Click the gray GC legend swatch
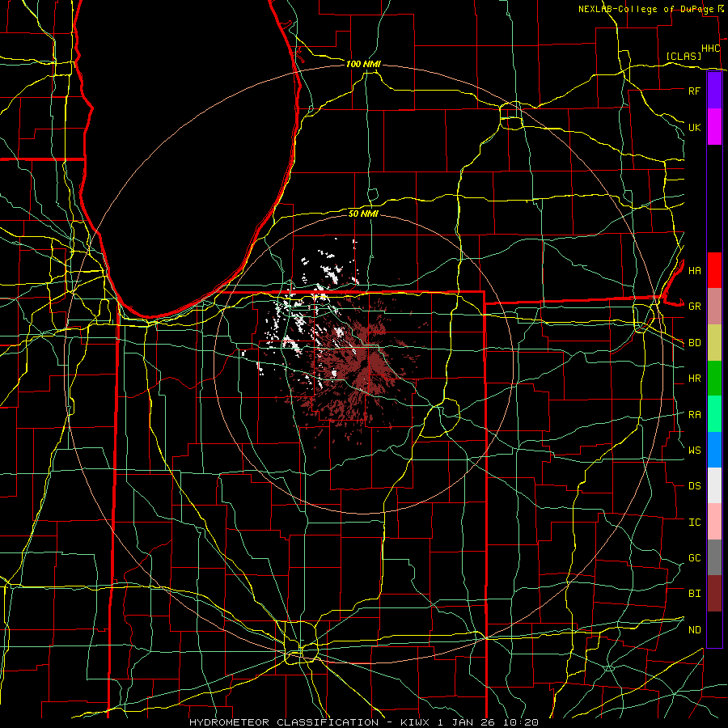 [714, 557]
